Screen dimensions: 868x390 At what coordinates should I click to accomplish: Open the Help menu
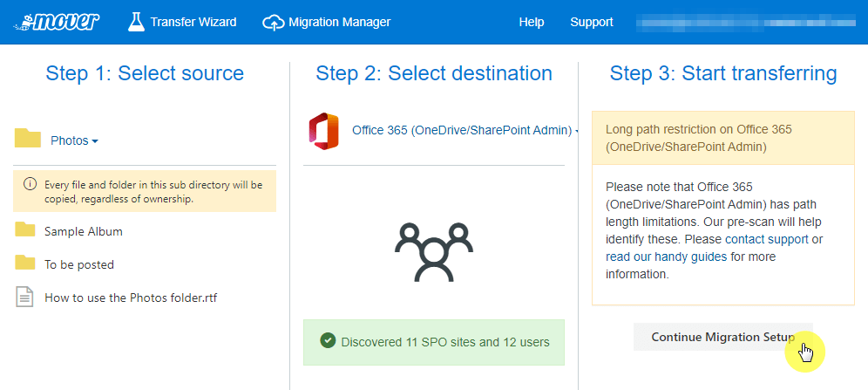coord(532,22)
